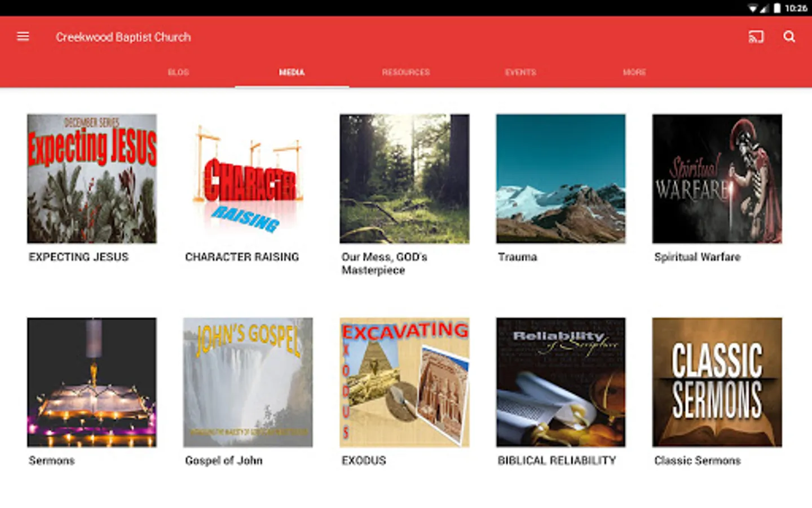Select the Gospel of John caption
The height and width of the screenshot is (508, 812).
(224, 461)
